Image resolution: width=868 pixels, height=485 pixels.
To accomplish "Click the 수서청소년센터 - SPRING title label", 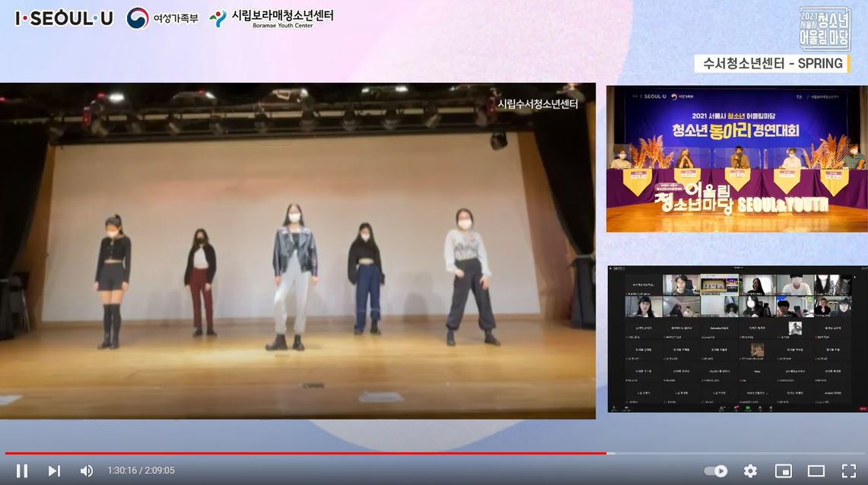I will [x=772, y=64].
